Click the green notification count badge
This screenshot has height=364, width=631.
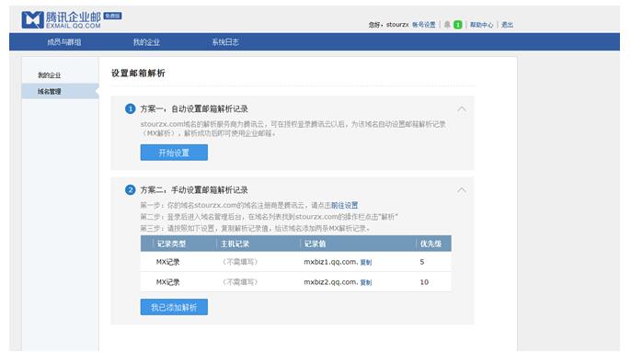457,25
